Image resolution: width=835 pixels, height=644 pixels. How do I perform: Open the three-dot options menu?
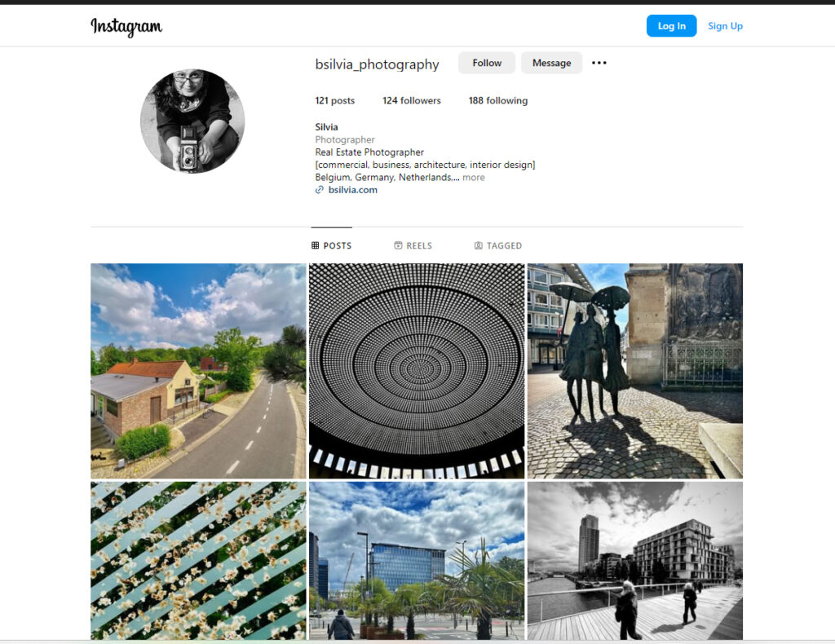click(x=599, y=63)
